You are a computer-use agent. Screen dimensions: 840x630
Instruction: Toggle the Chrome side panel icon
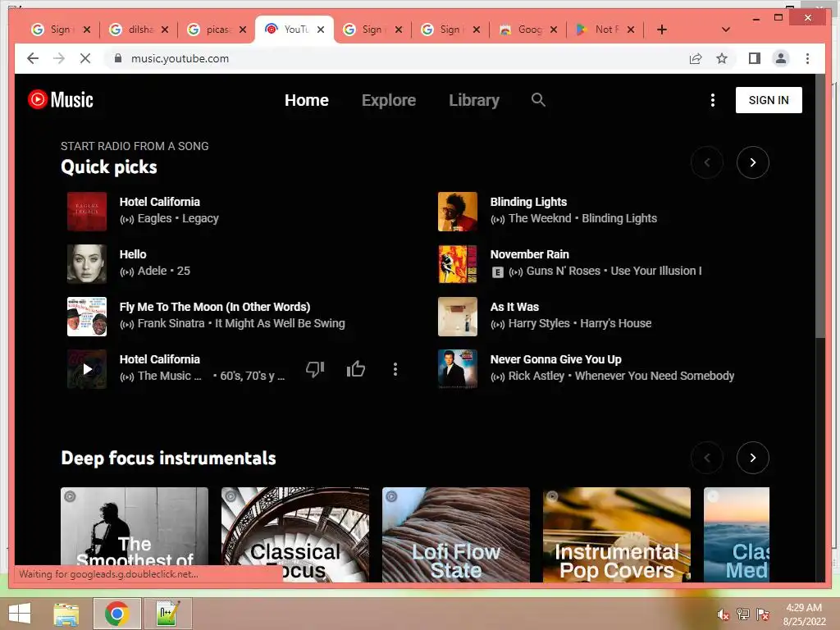click(755, 58)
